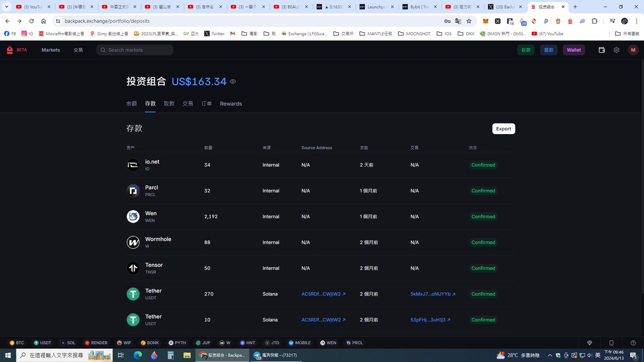Image resolution: width=644 pixels, height=362 pixels.
Task: Switch to the 余额 tab
Action: [x=131, y=104]
